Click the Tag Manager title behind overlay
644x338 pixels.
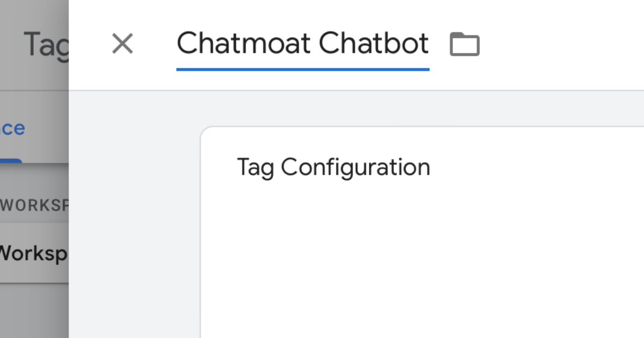[x=46, y=44]
